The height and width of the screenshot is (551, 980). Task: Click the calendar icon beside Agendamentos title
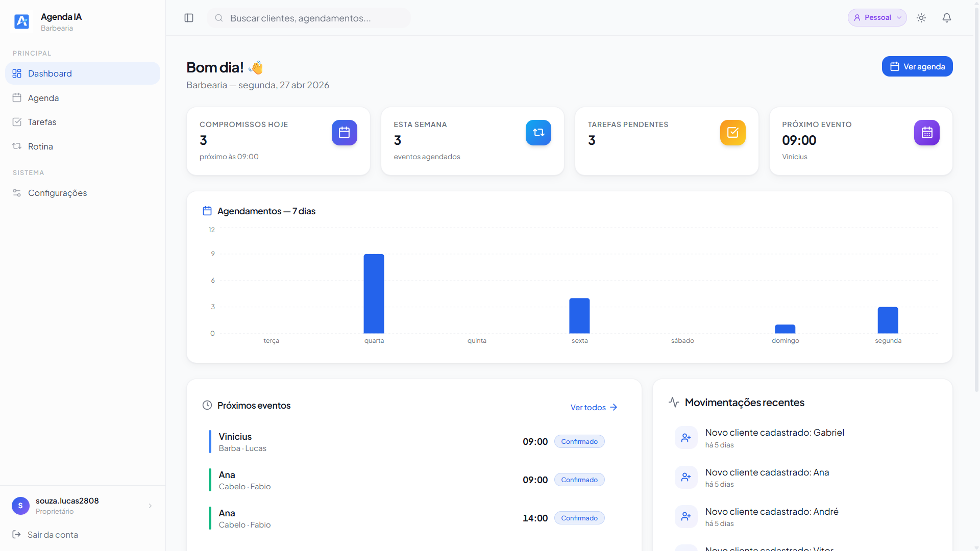point(207,211)
